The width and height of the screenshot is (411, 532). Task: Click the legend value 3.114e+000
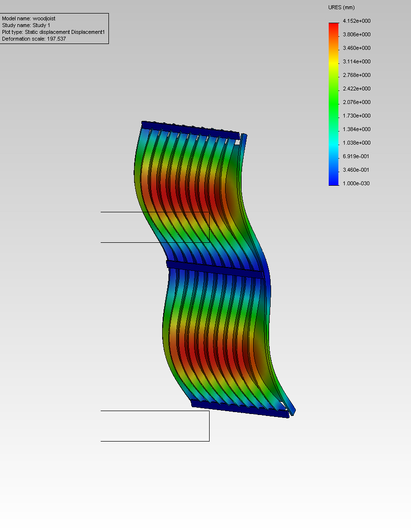[x=357, y=62]
